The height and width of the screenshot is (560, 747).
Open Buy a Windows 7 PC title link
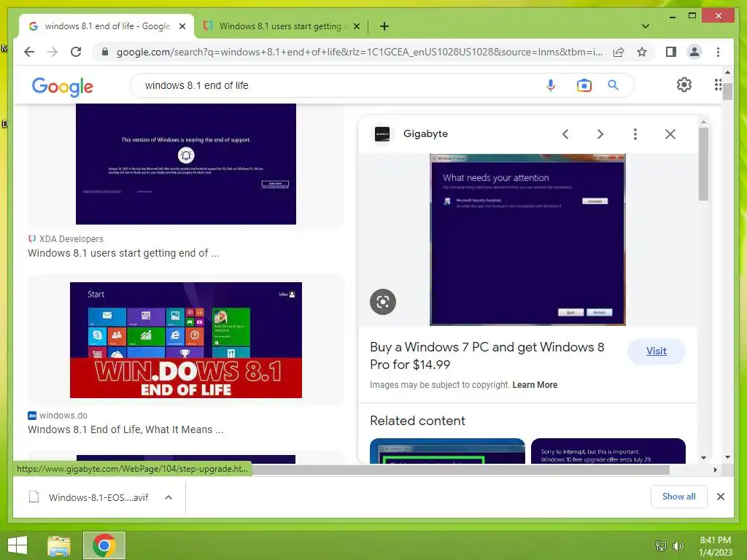click(x=487, y=356)
